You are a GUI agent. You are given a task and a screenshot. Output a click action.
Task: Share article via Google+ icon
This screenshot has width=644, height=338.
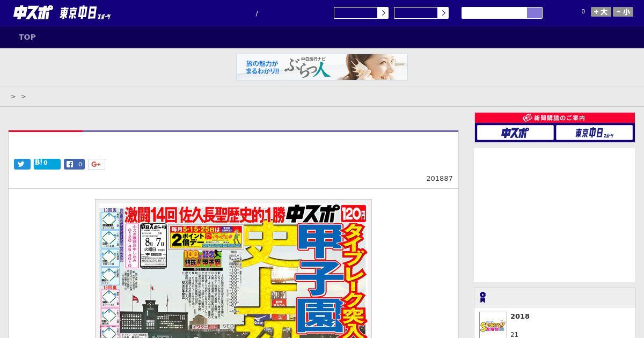click(x=97, y=164)
